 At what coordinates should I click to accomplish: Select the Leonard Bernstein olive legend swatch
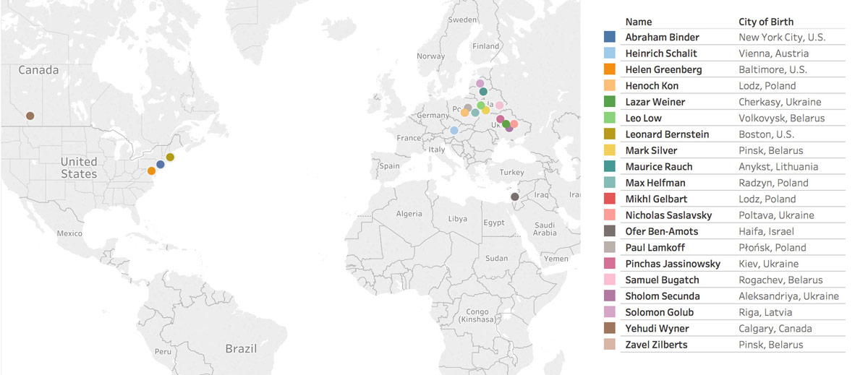click(x=610, y=134)
